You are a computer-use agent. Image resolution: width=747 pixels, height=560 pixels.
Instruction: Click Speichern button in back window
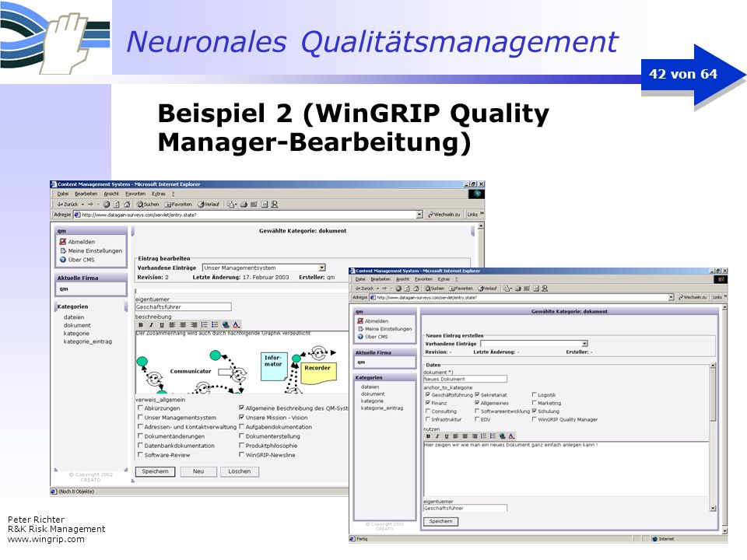point(155,471)
